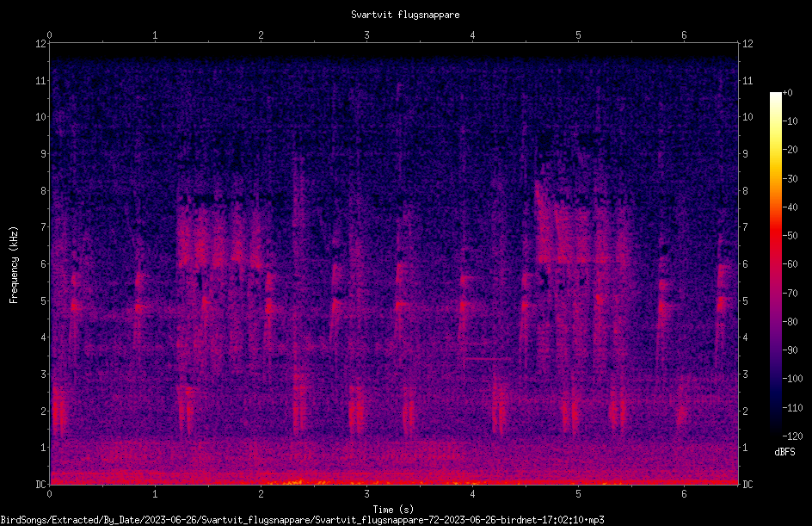Click the '10' label on the right frequency axis
The width and height of the screenshot is (812, 526).
click(747, 117)
